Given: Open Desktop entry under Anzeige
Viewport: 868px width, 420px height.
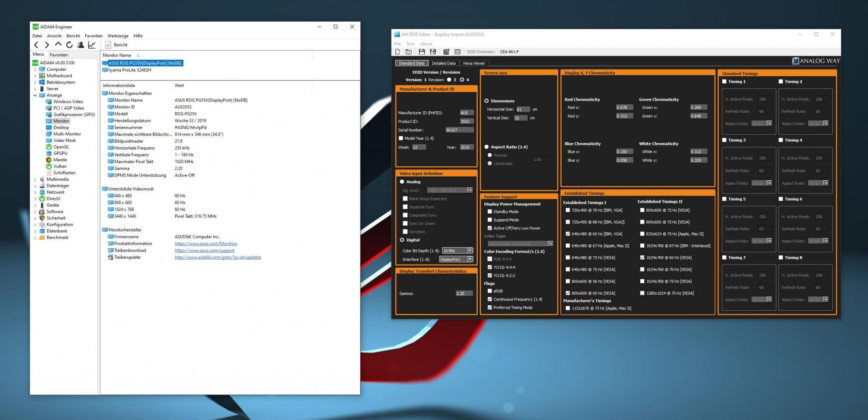Looking at the screenshot, I should (61, 127).
